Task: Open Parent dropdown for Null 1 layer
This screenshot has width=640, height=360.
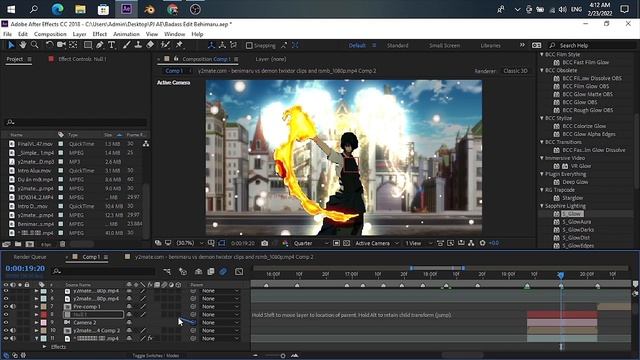Action: click(220, 315)
